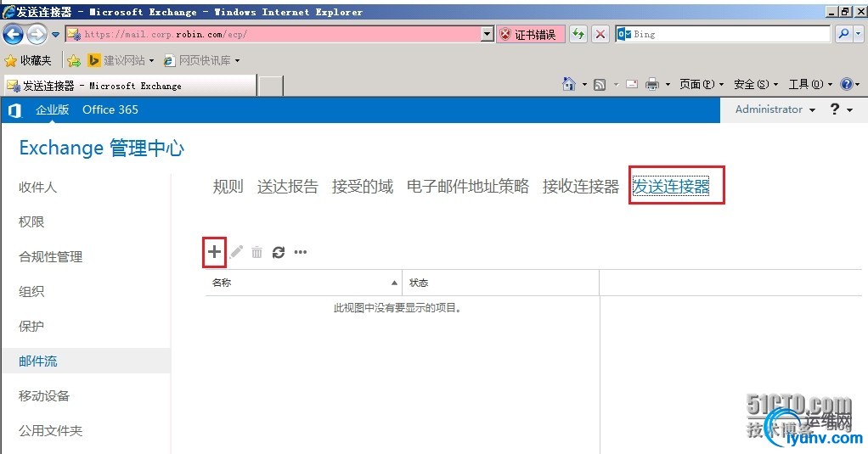The image size is (868, 454).
Task: Click the certificate error button
Action: point(531,34)
